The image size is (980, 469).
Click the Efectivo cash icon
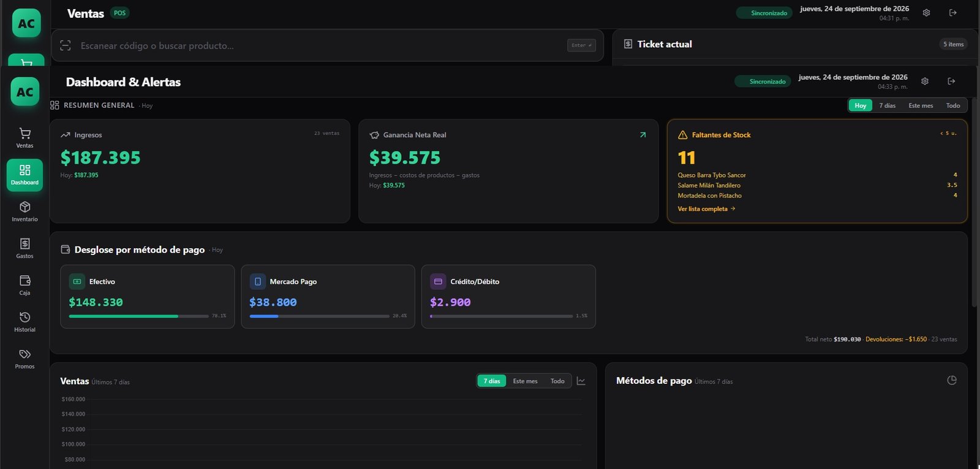(x=77, y=281)
